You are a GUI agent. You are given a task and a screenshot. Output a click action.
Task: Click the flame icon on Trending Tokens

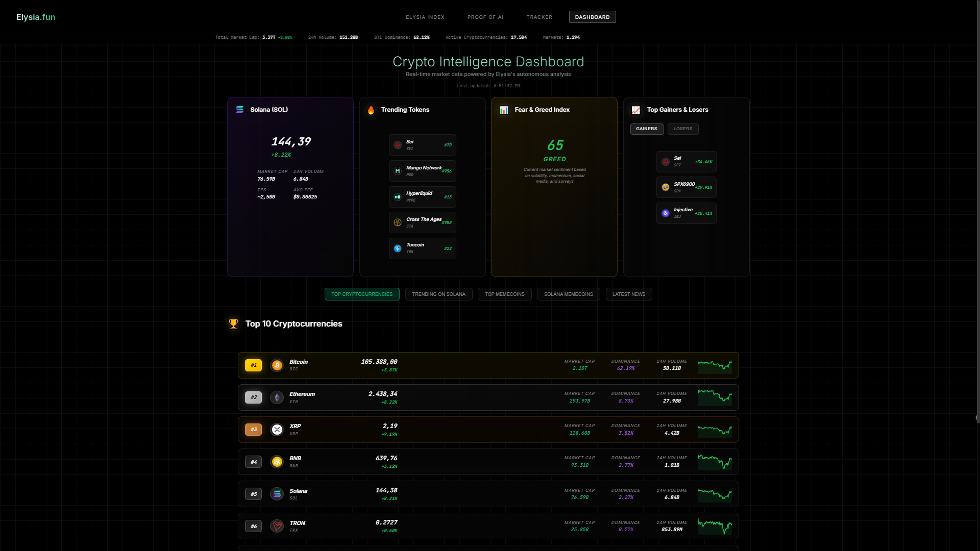(x=371, y=110)
